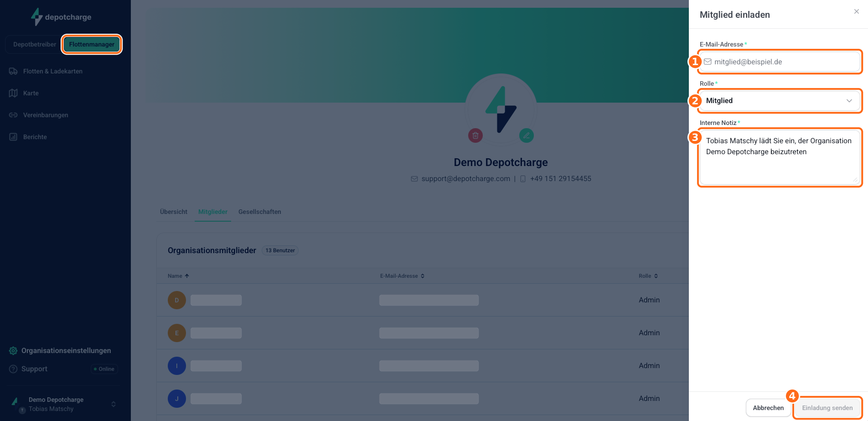Image resolution: width=868 pixels, height=421 pixels.
Task: Click the member avatar with letter E
Action: (x=177, y=333)
